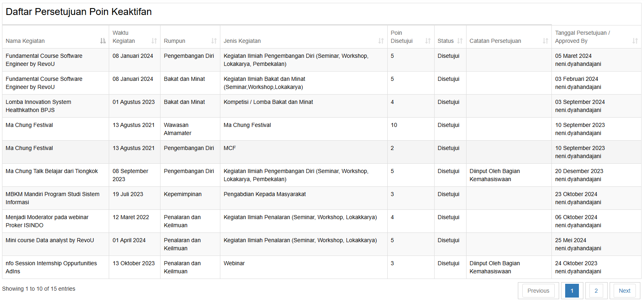
Task: Click sort arrows icon for Rumpun column
Action: pos(214,41)
